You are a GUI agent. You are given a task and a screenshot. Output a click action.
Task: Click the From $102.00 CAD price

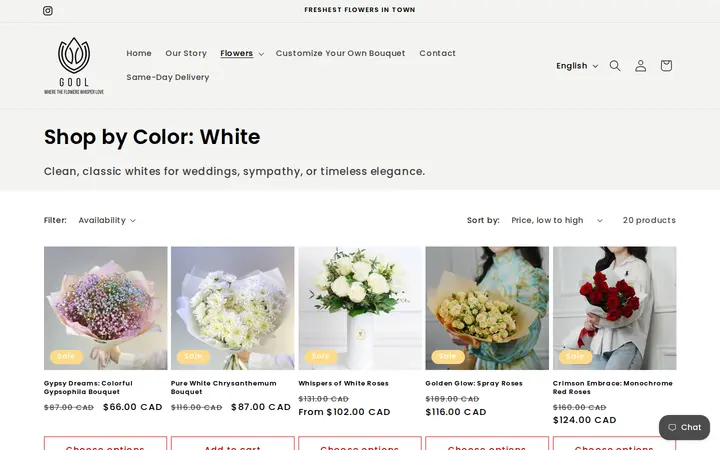tap(344, 412)
